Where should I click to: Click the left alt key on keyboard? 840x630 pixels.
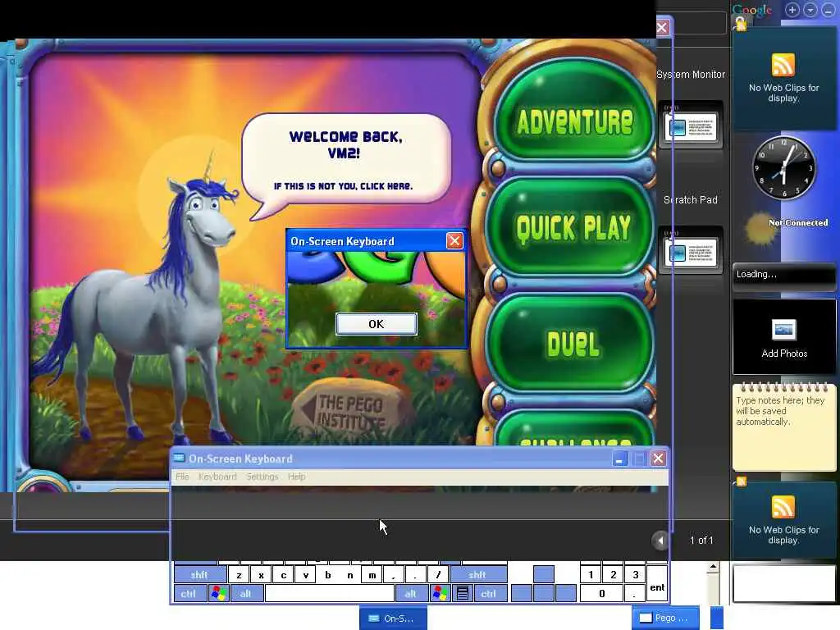point(246,594)
